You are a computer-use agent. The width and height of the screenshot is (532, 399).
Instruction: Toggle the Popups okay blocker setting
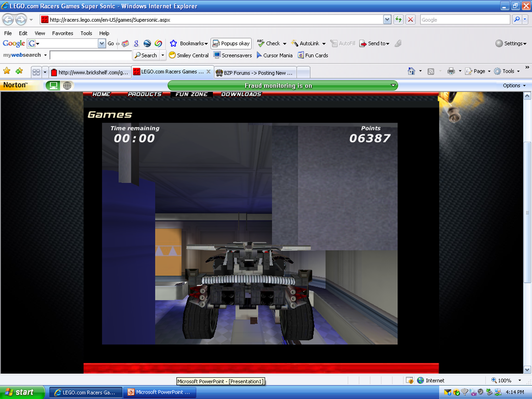click(x=230, y=43)
